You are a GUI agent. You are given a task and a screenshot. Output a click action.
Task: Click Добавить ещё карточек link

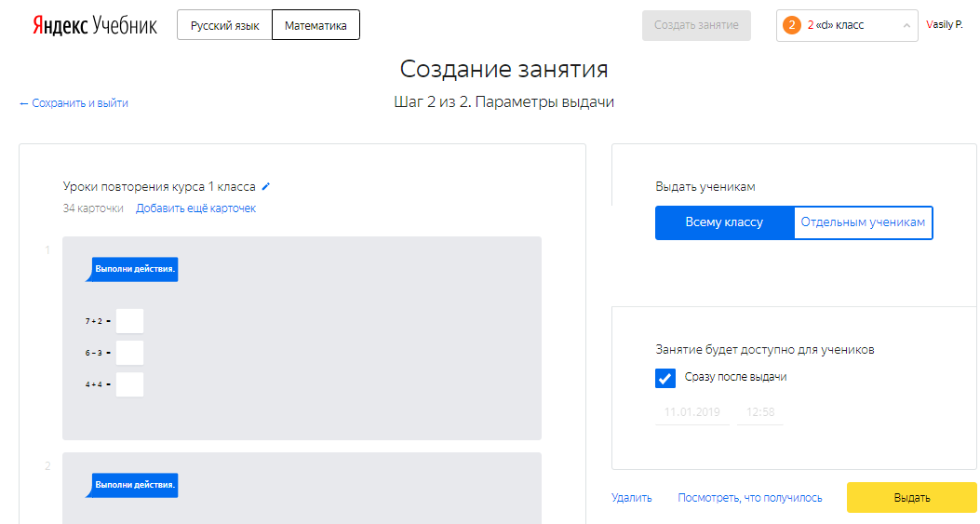(x=195, y=208)
